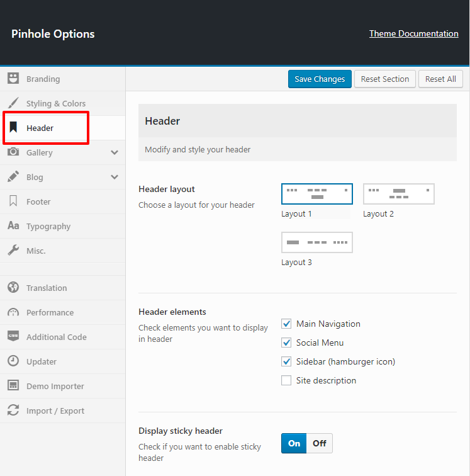Viewport: 470px width, 476px height.
Task: Turn sticky header Off
Action: pos(320,443)
